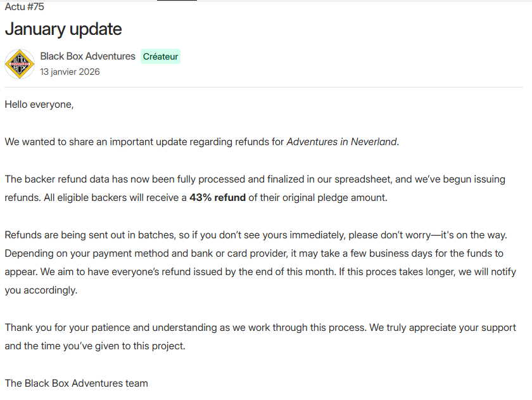
Task: Click the line starting 'The backer refund data'
Action: [x=253, y=179]
